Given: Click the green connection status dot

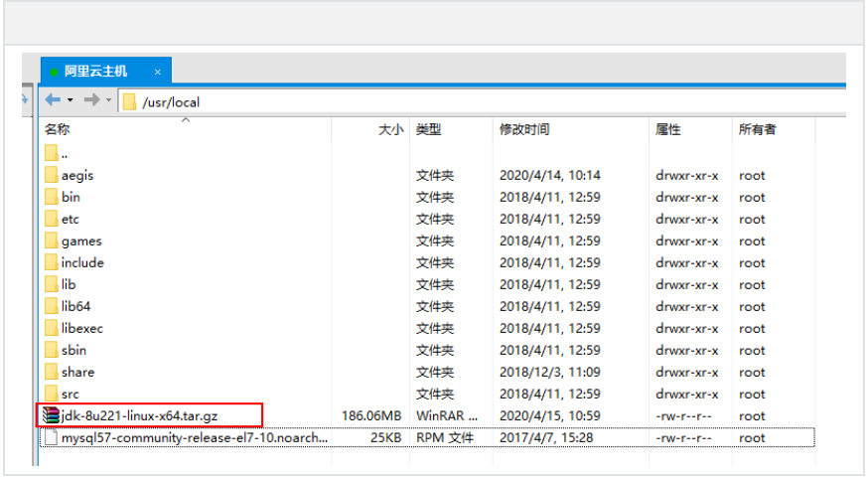Looking at the screenshot, I should (55, 72).
